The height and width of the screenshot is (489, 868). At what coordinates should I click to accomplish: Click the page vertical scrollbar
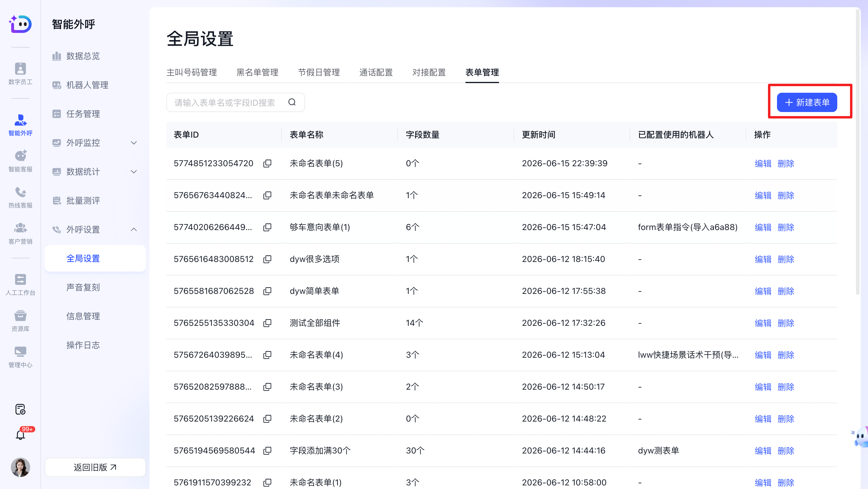click(x=858, y=151)
